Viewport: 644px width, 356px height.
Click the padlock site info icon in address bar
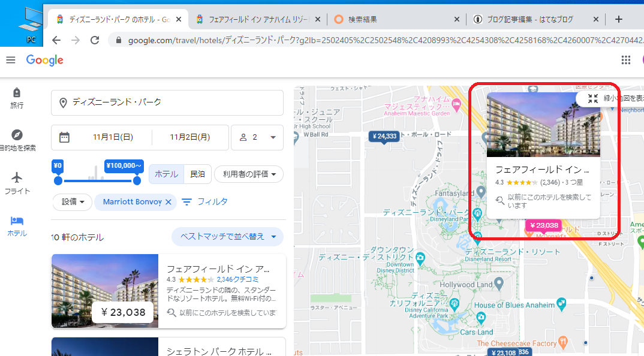click(119, 40)
